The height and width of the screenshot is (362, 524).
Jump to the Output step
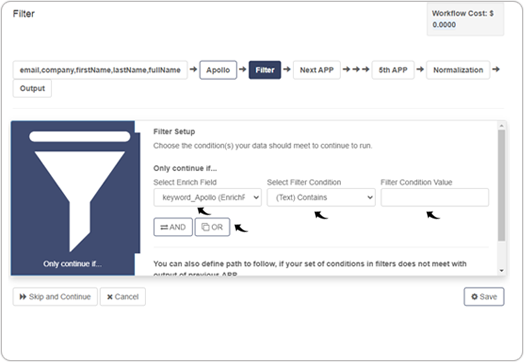click(x=32, y=88)
